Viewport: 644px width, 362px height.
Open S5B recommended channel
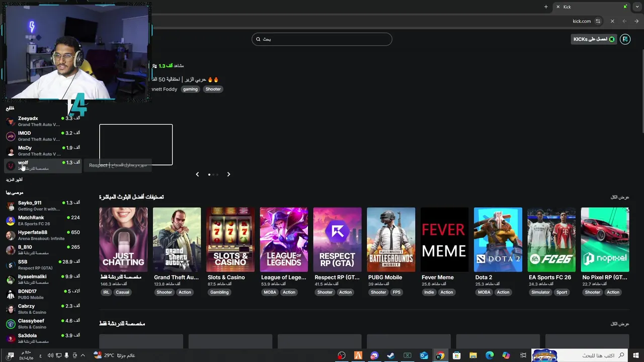point(43,264)
